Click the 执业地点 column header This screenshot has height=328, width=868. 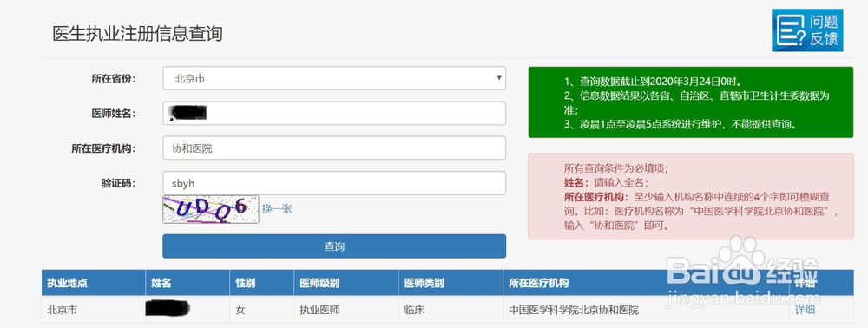pyautogui.click(x=93, y=283)
